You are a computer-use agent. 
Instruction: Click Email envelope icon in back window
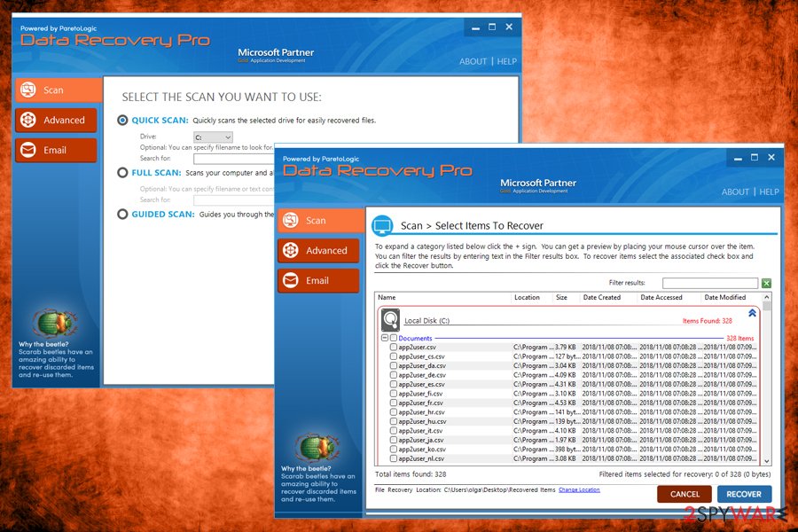point(28,150)
